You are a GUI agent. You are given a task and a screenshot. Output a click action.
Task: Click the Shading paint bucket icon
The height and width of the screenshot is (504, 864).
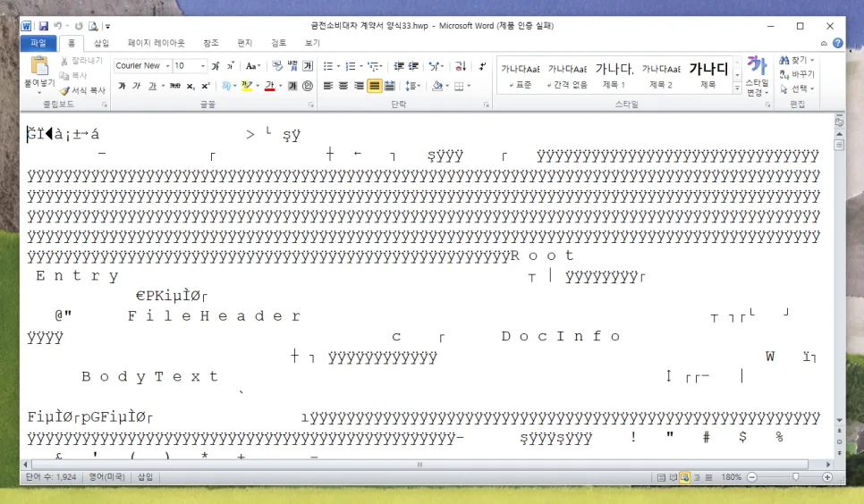437,86
